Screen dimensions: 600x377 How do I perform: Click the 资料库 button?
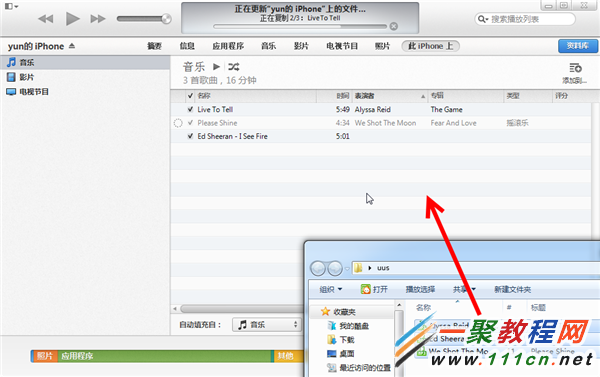pyautogui.click(x=578, y=46)
